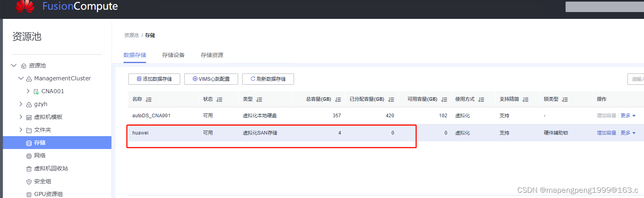Click 增加容量 for autoDS_CNA001 row
This screenshot has width=644, height=198.
tap(607, 116)
